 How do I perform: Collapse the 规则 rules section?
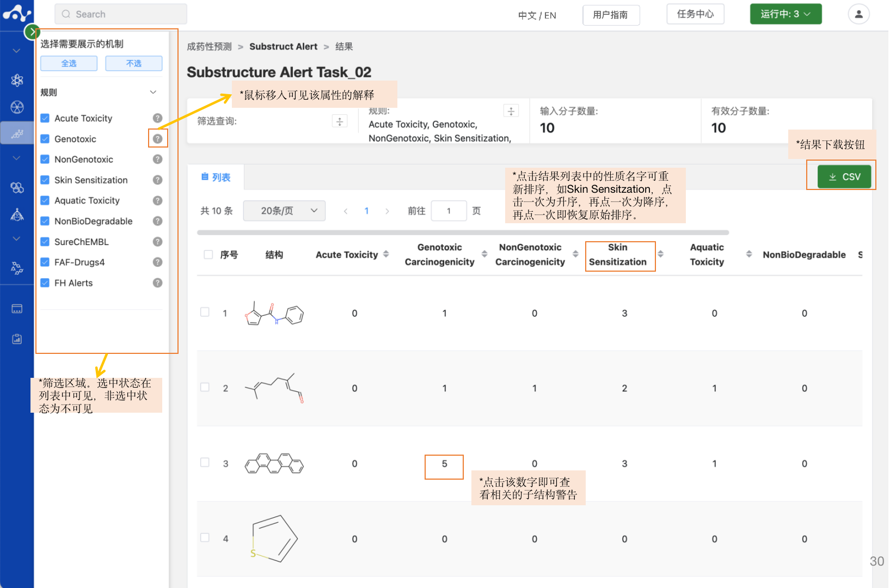154,92
